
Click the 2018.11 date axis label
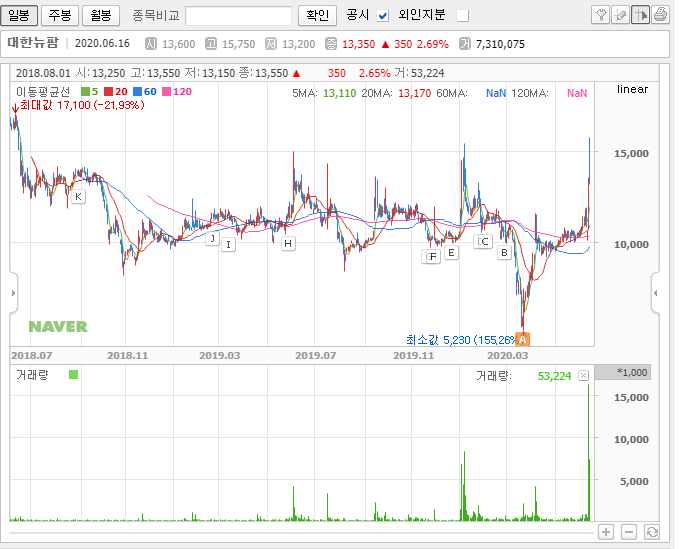click(x=127, y=355)
